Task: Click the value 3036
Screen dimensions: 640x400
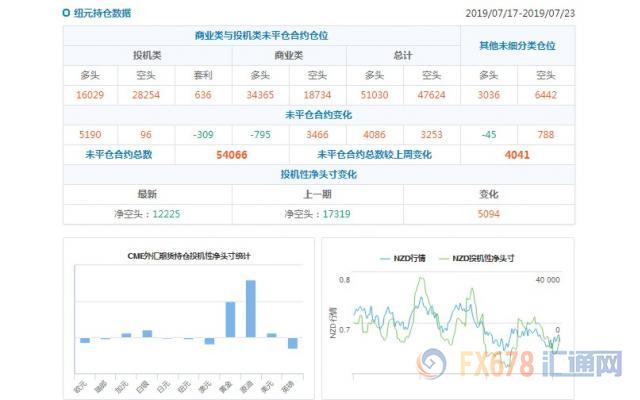Action: click(489, 95)
